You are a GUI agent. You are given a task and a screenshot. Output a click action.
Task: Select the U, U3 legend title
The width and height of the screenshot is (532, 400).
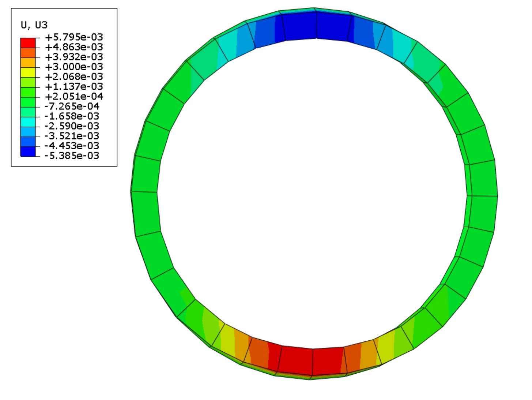(x=34, y=25)
